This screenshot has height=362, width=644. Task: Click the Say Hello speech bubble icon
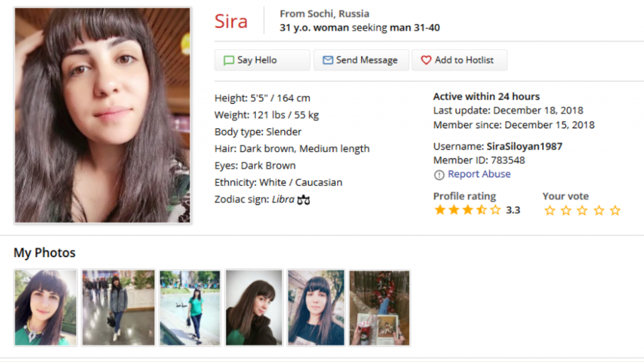point(229,60)
